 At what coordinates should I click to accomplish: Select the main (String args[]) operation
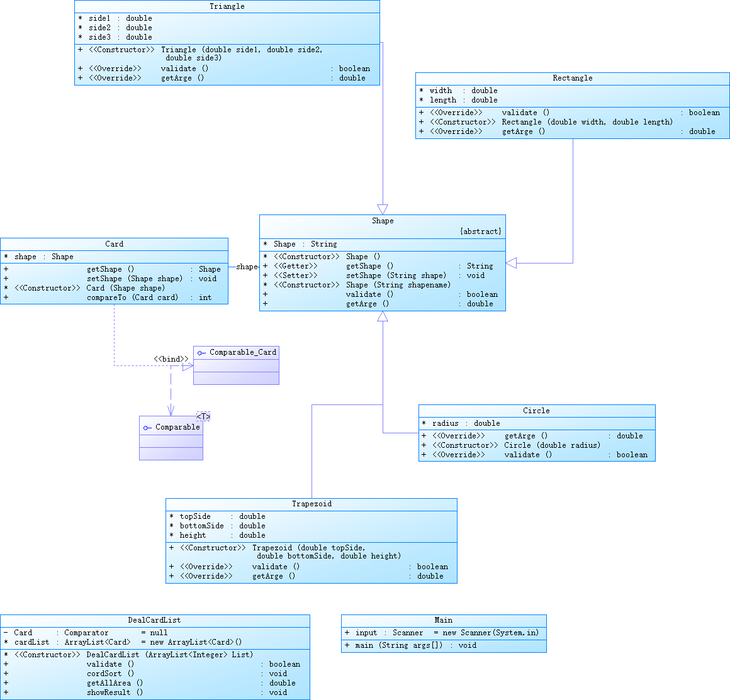410,645
